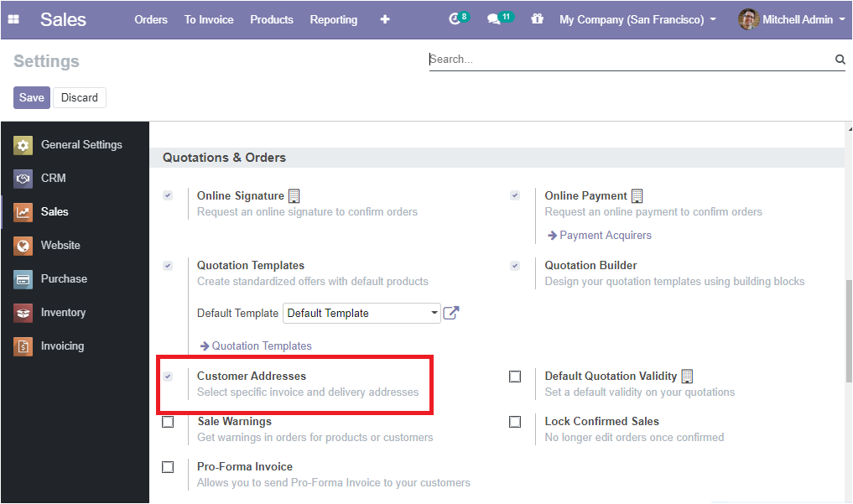Click the Inventory box icon in sidebar
Image resolution: width=853 pixels, height=504 pixels.
click(23, 313)
